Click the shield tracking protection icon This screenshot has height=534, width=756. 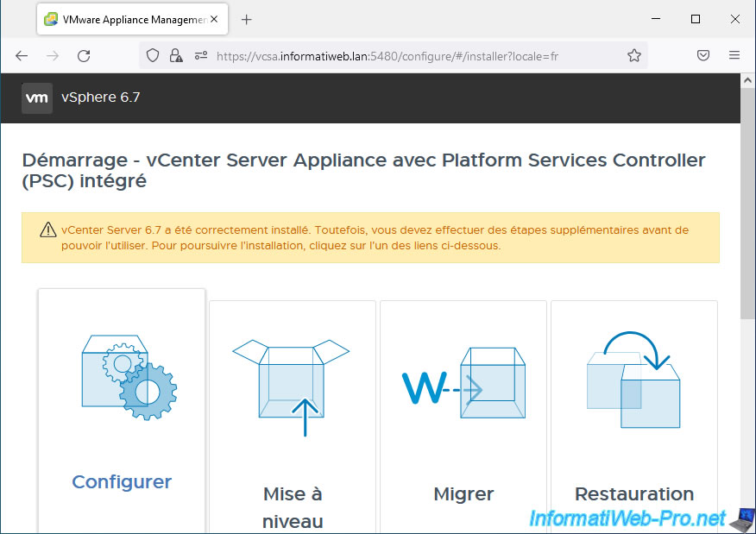[153, 55]
